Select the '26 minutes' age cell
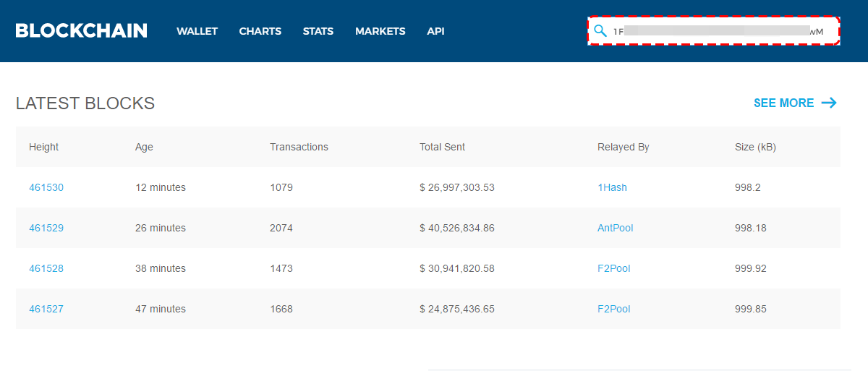This screenshot has height=371, width=868. pos(161,228)
